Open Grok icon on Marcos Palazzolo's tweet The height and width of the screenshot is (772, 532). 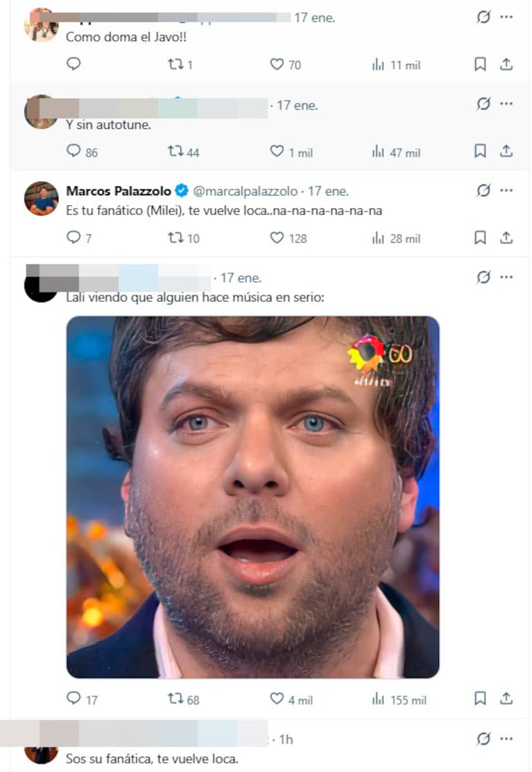tap(483, 191)
